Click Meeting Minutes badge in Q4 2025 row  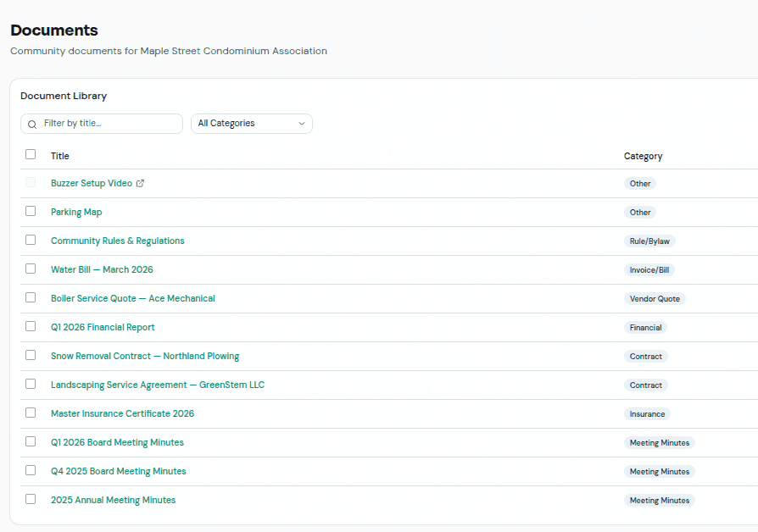tap(660, 472)
